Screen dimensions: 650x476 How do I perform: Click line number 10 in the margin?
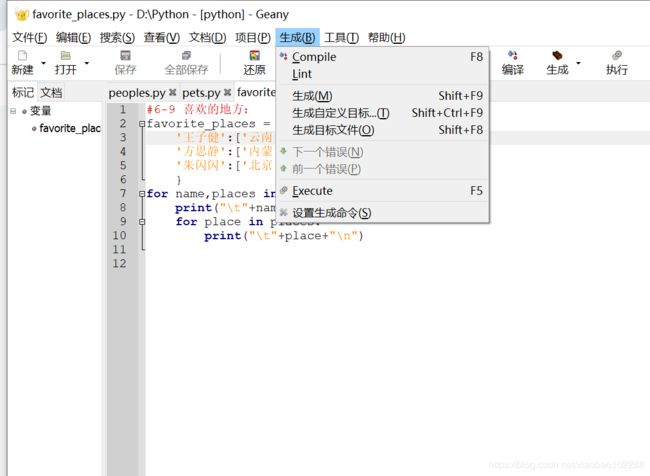(119, 236)
